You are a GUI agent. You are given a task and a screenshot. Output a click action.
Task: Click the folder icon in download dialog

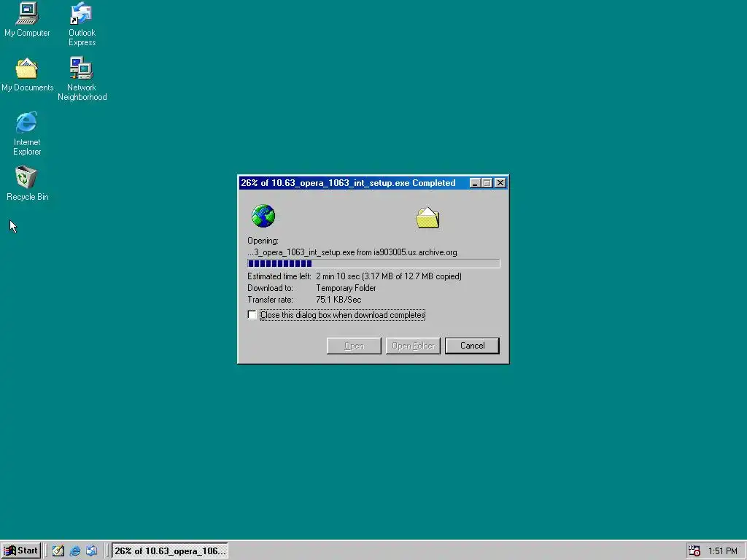pos(427,218)
